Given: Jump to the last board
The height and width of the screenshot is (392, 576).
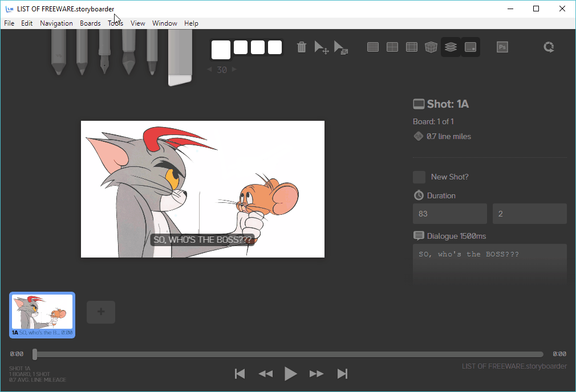Looking at the screenshot, I should (342, 374).
